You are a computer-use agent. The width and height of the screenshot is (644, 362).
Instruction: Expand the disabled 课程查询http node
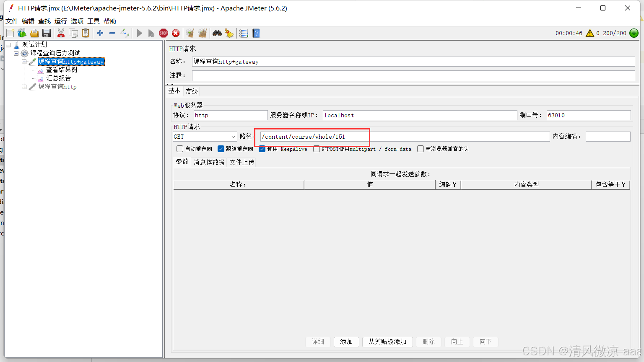point(24,87)
